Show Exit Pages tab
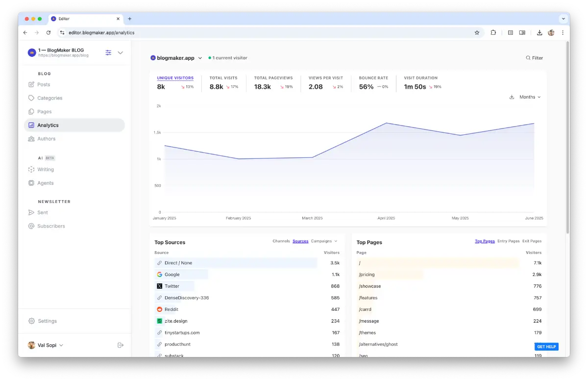588x381 pixels. 532,241
